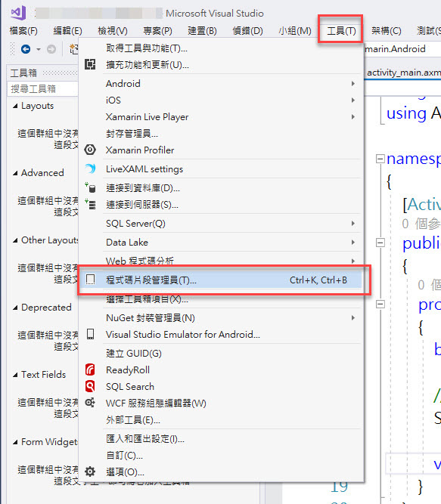This screenshot has height=504, width=441.
Task: Click the WCF service configuration editor icon
Action: (90, 403)
